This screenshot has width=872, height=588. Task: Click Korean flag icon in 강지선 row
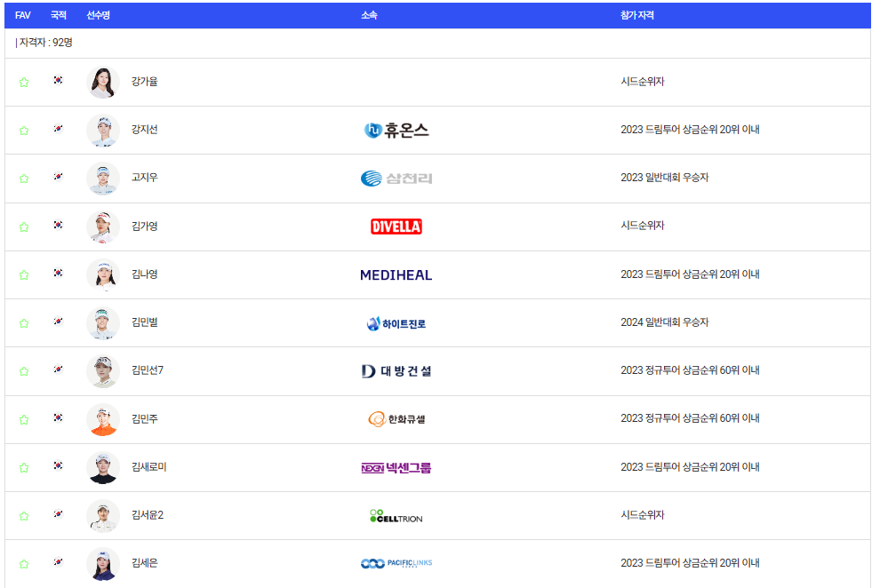tap(58, 129)
